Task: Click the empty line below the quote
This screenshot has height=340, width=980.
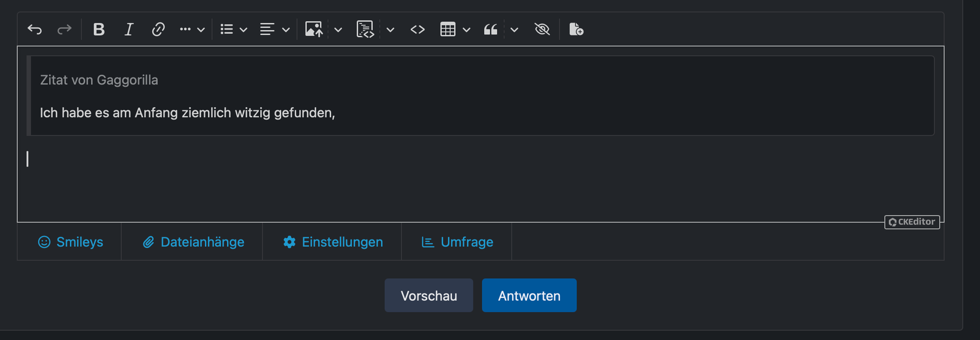Action: (459, 159)
